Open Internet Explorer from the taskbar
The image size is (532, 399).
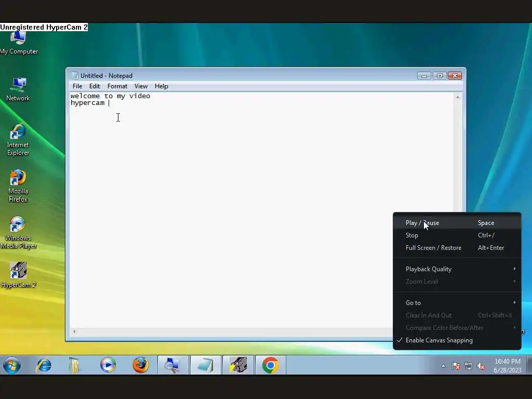(44, 365)
